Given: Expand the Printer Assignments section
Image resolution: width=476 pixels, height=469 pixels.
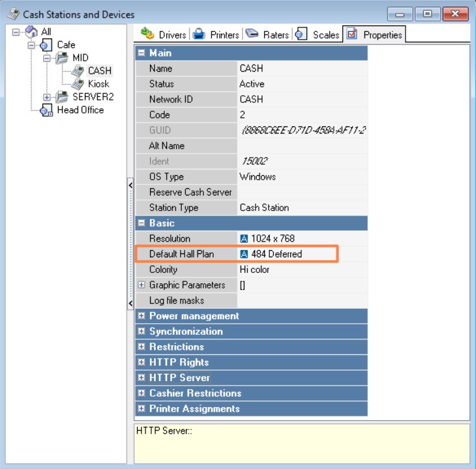Looking at the screenshot, I should click(x=141, y=408).
